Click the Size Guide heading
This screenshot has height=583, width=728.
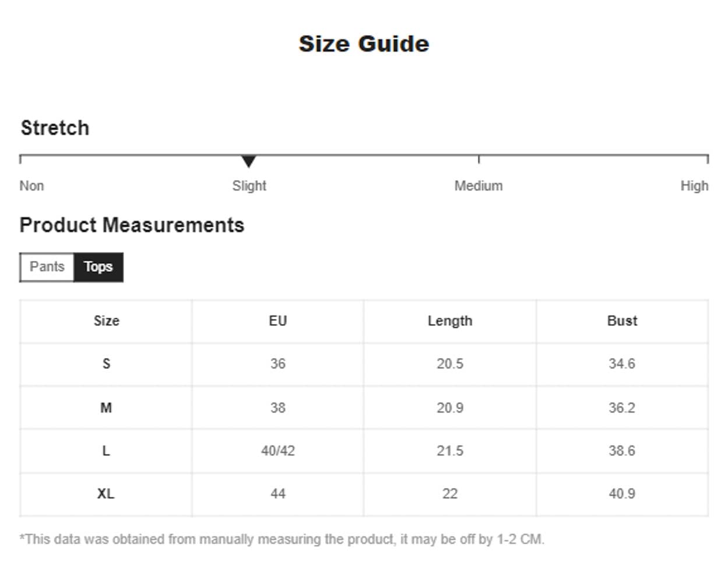click(364, 44)
